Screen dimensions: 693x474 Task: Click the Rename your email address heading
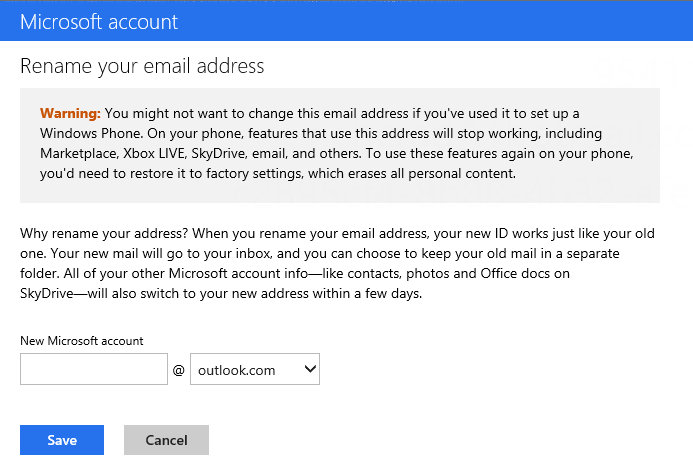coord(142,67)
